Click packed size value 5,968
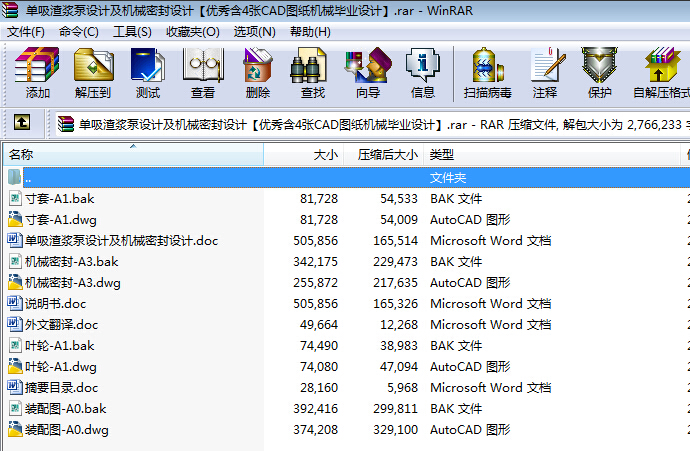690x451 pixels. point(402,388)
